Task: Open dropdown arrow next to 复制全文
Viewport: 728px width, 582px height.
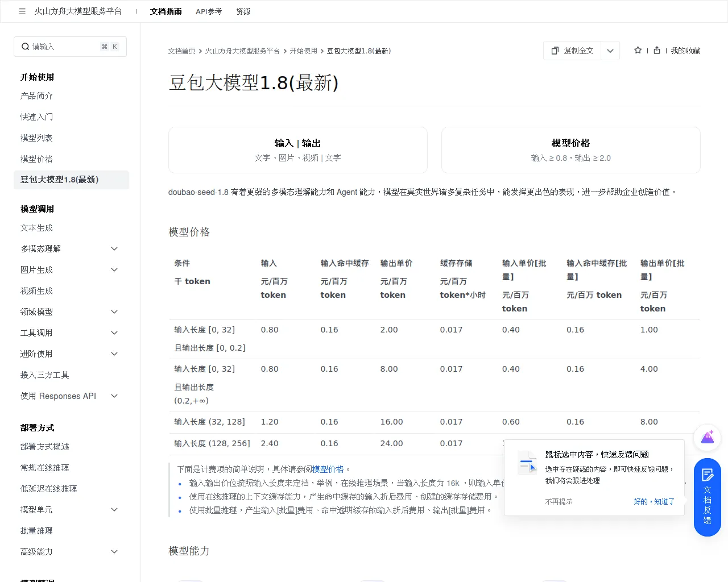Action: point(610,51)
